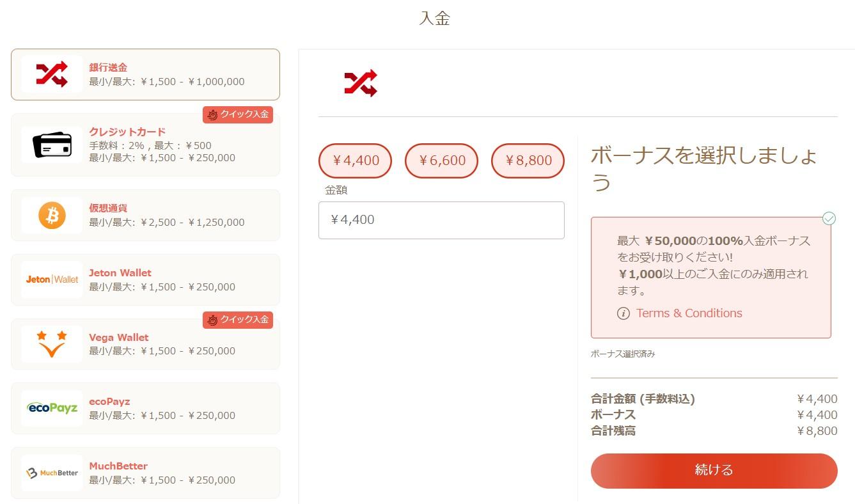The image size is (855, 504).
Task: Toggle the bonus selection checkmark
Action: pos(829,219)
